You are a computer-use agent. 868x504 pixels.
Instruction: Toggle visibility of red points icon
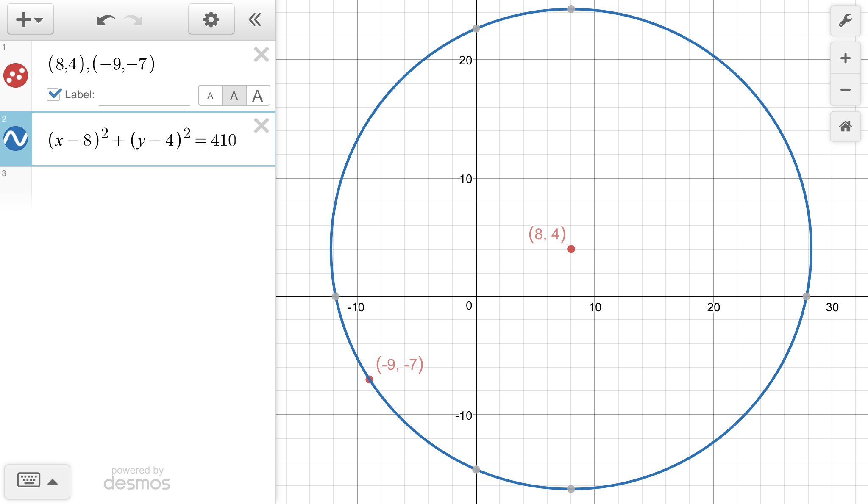[16, 75]
